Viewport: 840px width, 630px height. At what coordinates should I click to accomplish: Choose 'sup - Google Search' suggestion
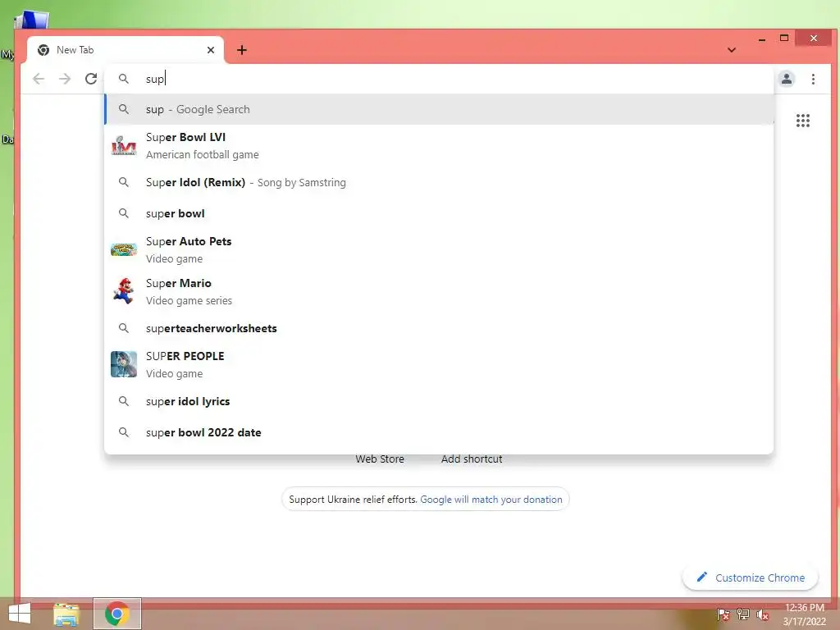click(440, 109)
